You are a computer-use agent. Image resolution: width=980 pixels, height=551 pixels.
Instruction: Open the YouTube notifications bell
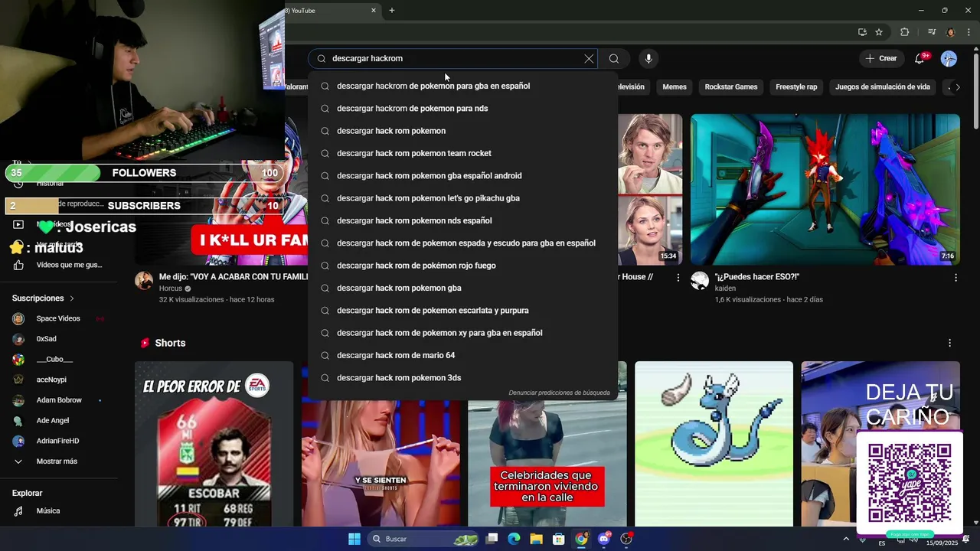click(x=920, y=59)
